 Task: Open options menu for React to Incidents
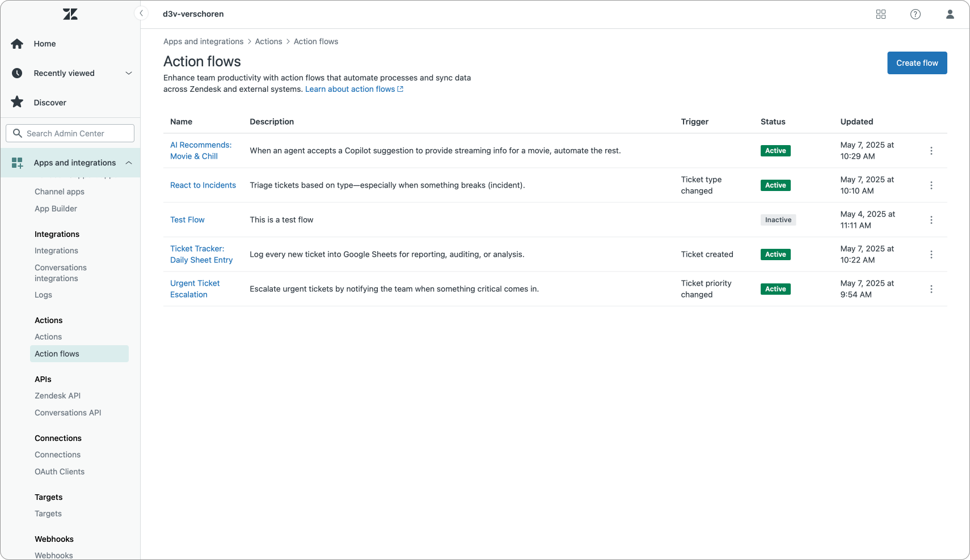click(931, 185)
